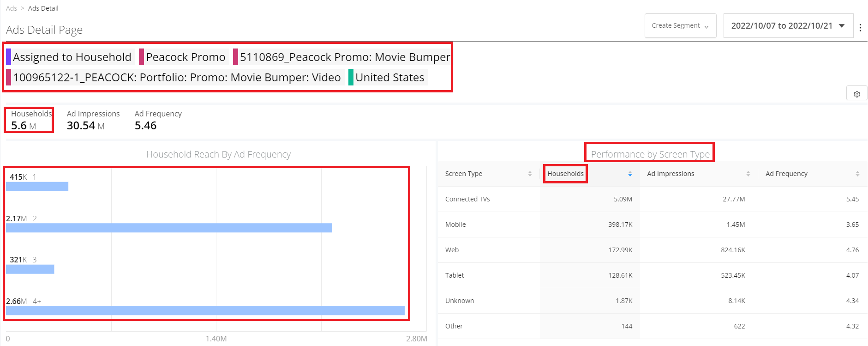Click the frequency 1 bar labeled 415K

tap(37, 187)
